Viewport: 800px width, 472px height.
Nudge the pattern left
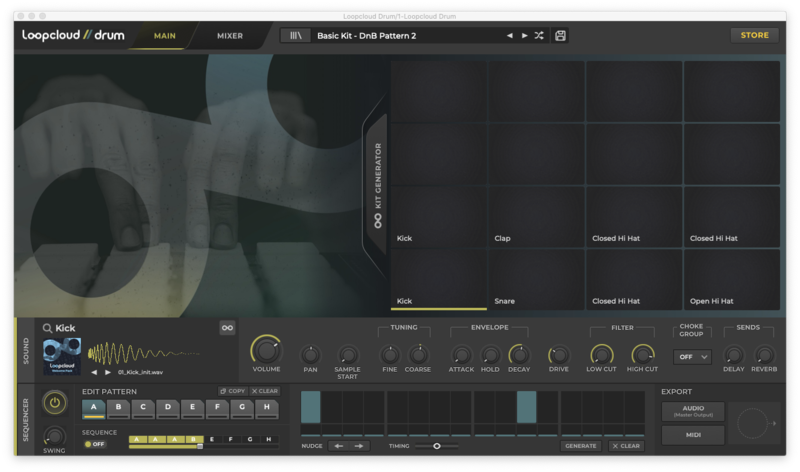pos(338,446)
